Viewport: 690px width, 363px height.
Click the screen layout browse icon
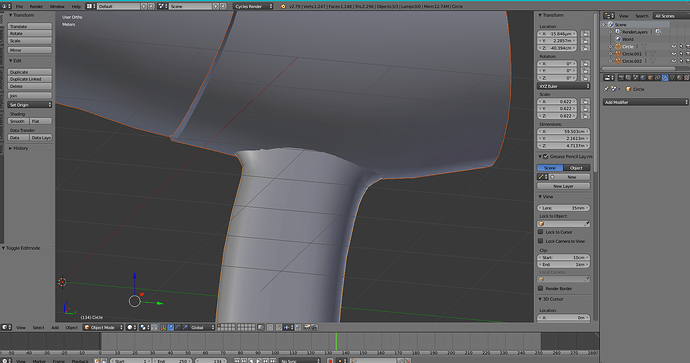coord(91,6)
